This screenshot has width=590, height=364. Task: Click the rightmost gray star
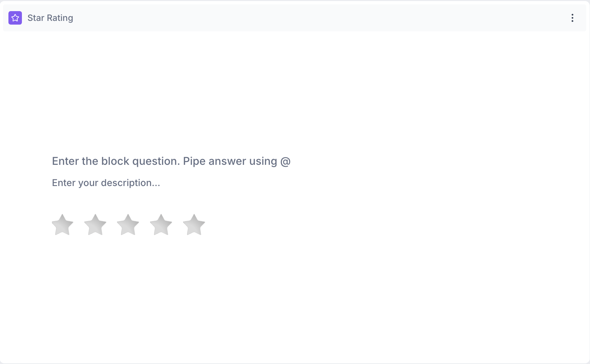pos(194,225)
